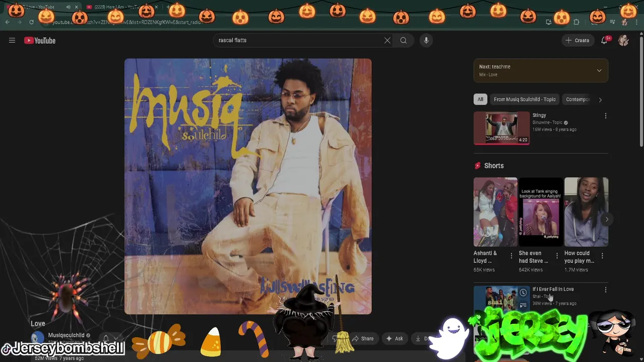Open options for 'Ashanti & Lloyd' short
The image size is (644, 362).
coord(512,256)
